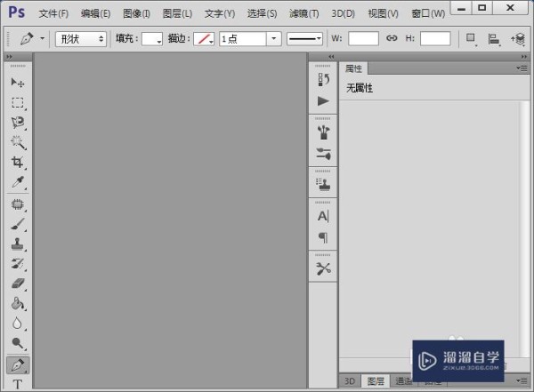Toggle link between width and height

tap(392, 38)
